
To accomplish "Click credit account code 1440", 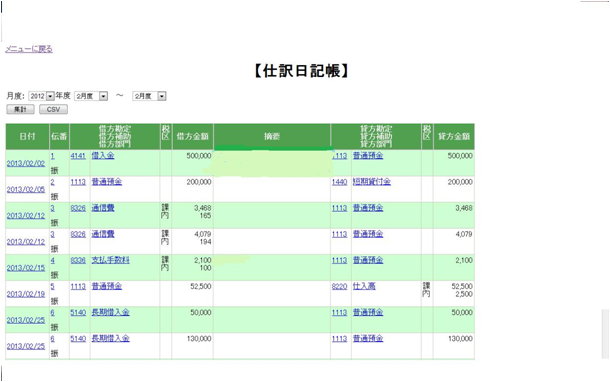I will tap(339, 182).
